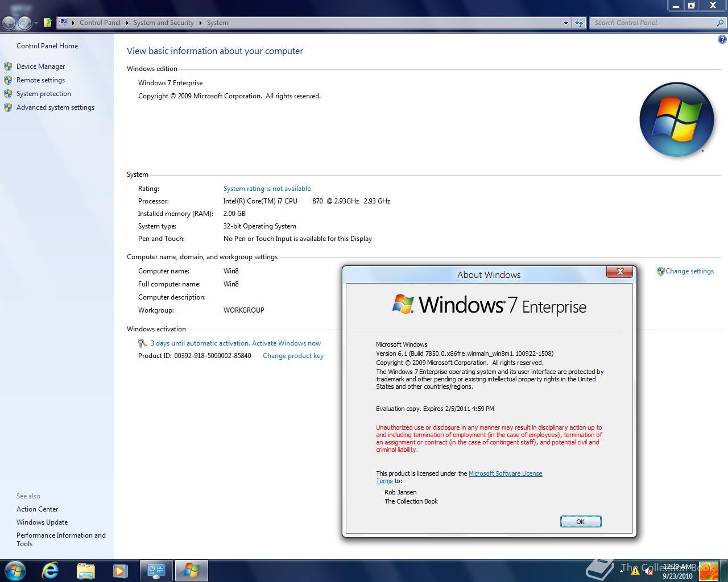Click the Forward navigation arrow
The width and height of the screenshot is (728, 582).
24,23
